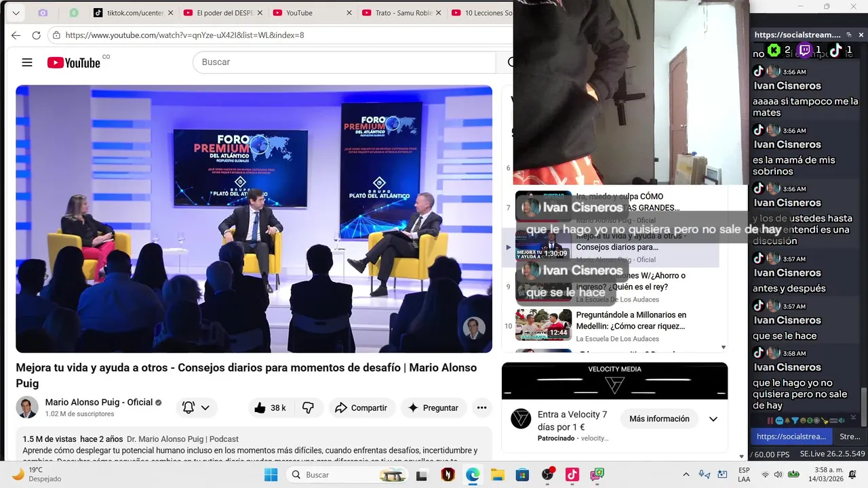
Task: Open the Windows Start menu
Action: [x=271, y=475]
